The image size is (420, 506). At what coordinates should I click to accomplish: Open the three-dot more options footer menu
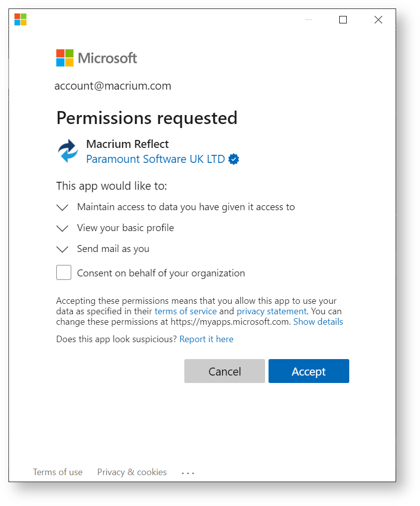pos(188,473)
